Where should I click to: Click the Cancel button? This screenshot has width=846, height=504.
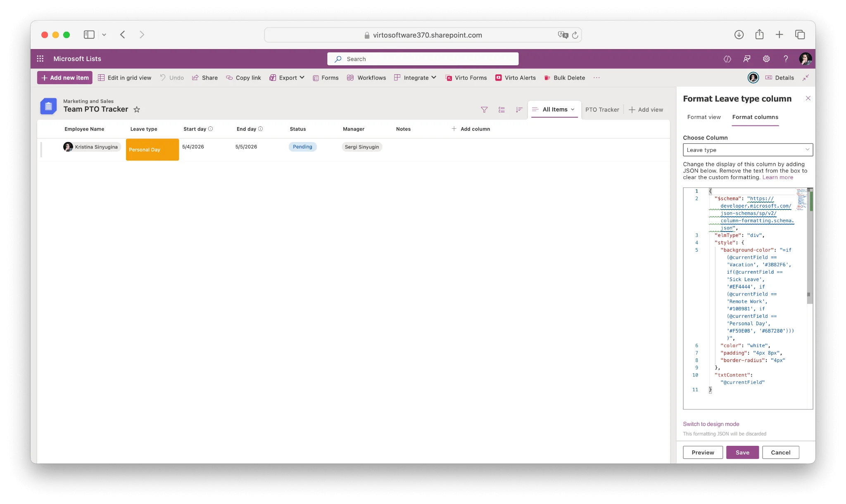coord(780,452)
